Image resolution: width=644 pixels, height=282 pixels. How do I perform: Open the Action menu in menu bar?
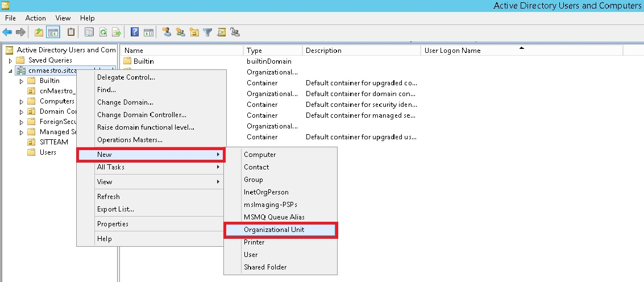pyautogui.click(x=36, y=18)
